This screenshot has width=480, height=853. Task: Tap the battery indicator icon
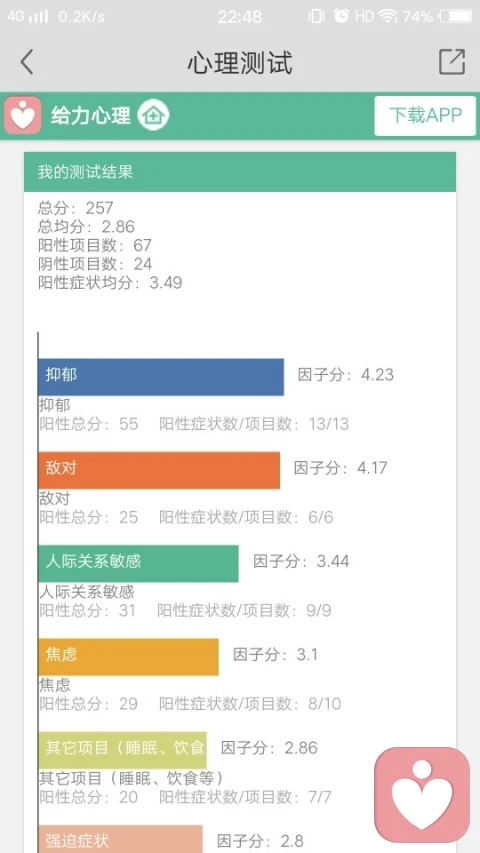coord(455,16)
